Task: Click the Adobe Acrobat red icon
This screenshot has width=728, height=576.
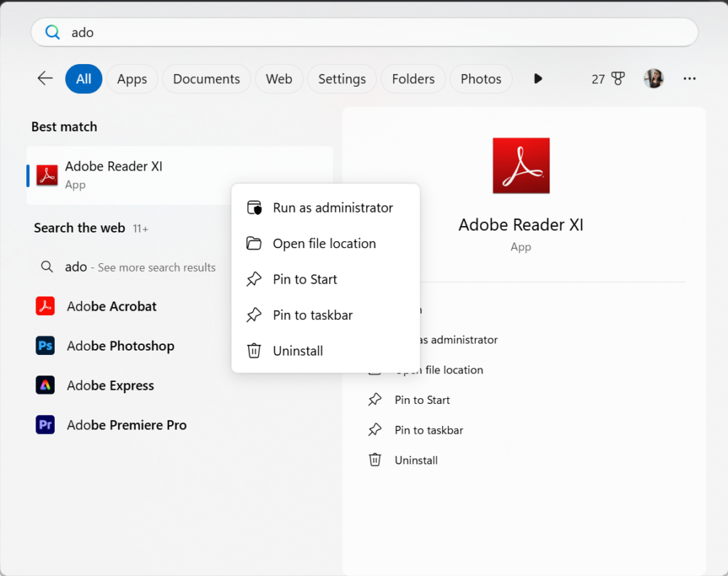Action: pyautogui.click(x=45, y=306)
